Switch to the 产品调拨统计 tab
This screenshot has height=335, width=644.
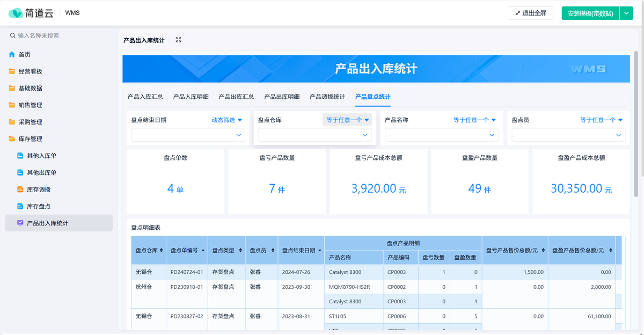click(327, 97)
